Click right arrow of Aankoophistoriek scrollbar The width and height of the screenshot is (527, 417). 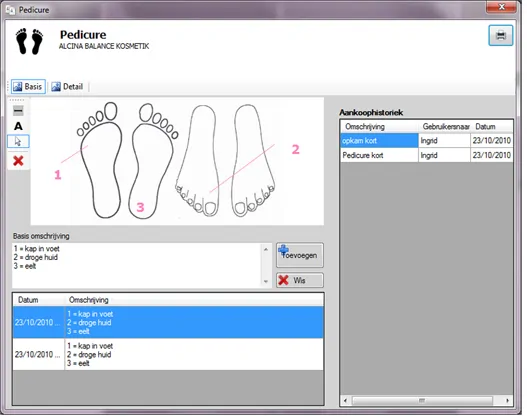click(x=507, y=400)
